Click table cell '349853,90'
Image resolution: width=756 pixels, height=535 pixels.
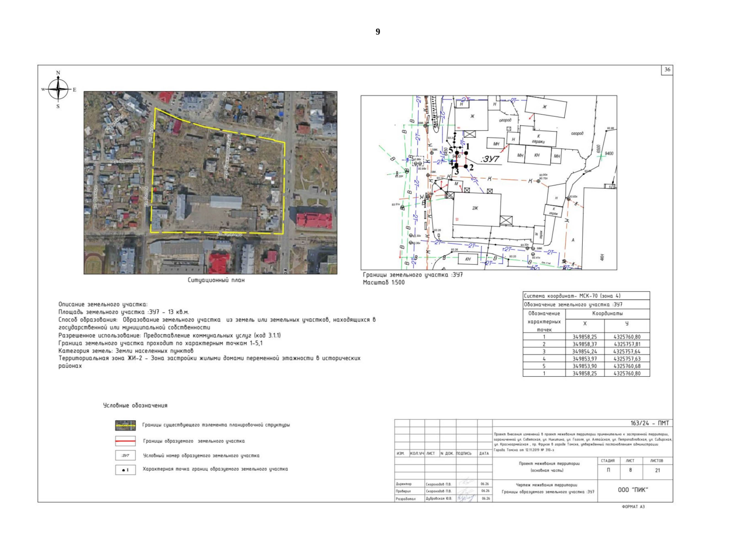584,366
